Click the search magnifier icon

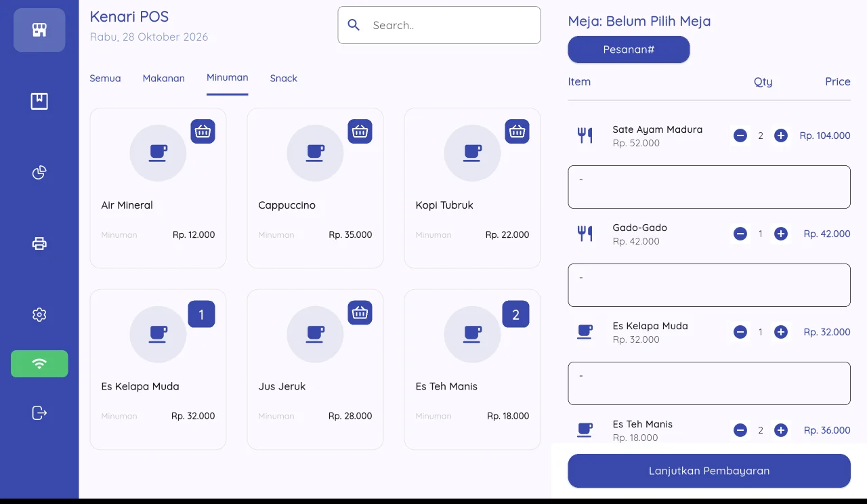(354, 25)
